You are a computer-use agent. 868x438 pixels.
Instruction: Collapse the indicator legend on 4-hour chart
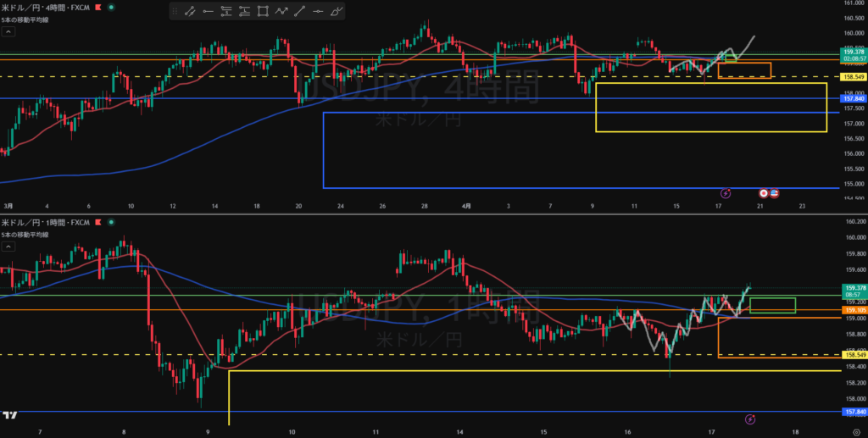tap(8, 31)
